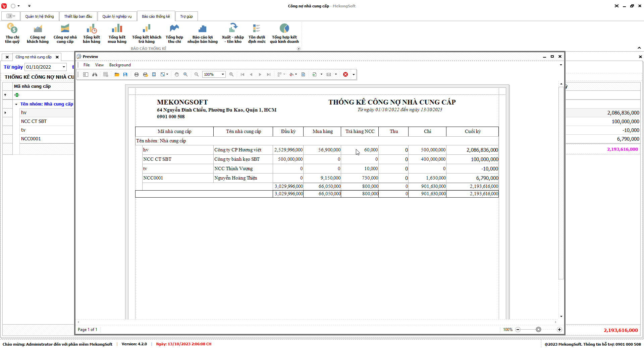Click the red Close Preview icon
Image resolution: width=644 pixels, height=348 pixels.
345,74
